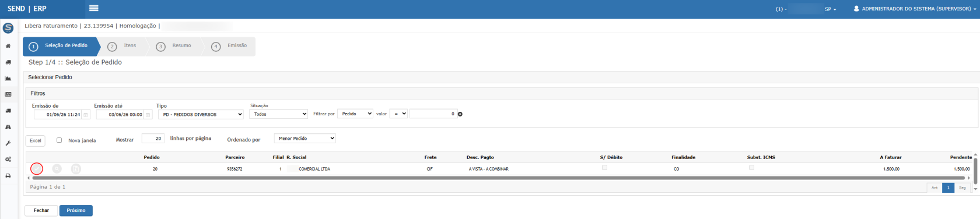This screenshot has height=219, width=980.
Task: Click the A VISTA - A COMBINAR payment cell
Action: pyautogui.click(x=488, y=169)
